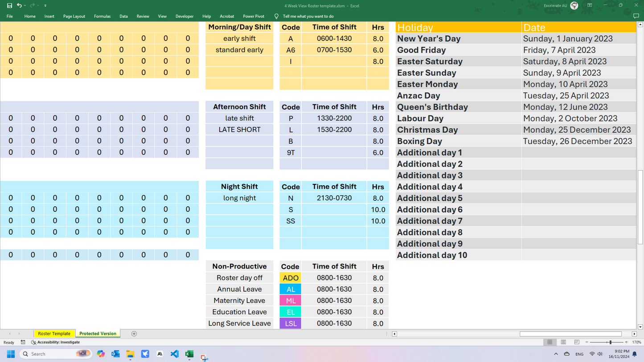The width and height of the screenshot is (644, 362).
Task: Show hidden system tray icons
Action: (556, 354)
